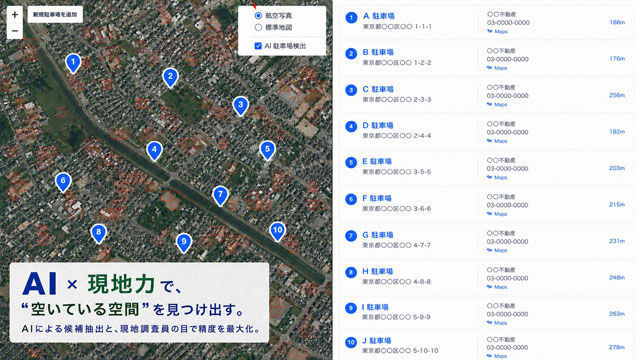Click map pin number 6
The image size is (640, 360).
coord(63,182)
